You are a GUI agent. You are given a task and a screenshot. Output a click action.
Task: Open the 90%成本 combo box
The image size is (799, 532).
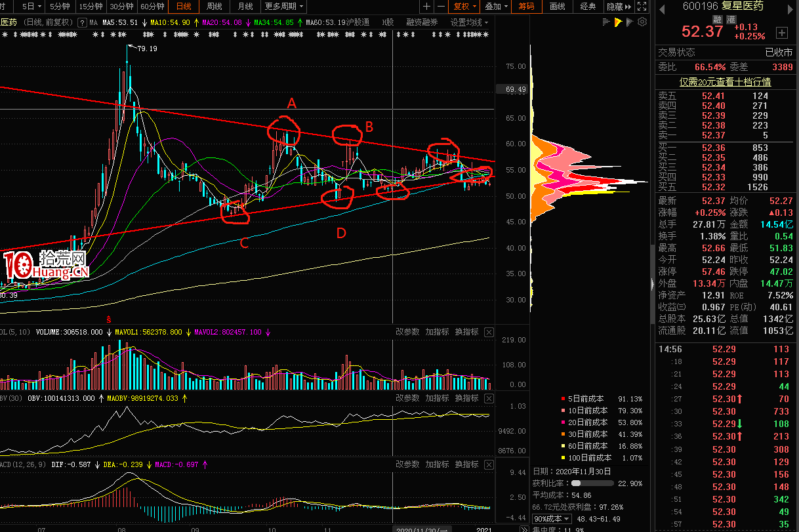point(552,518)
